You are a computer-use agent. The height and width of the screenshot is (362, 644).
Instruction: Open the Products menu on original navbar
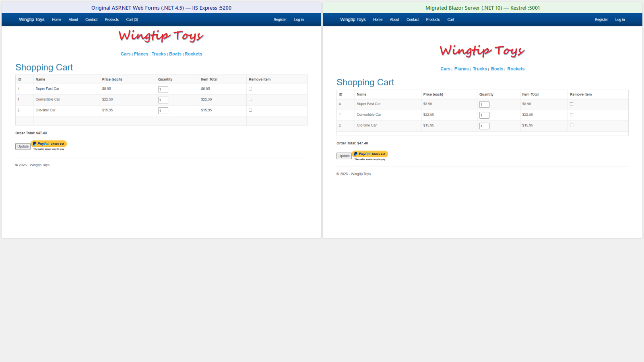[x=111, y=19]
